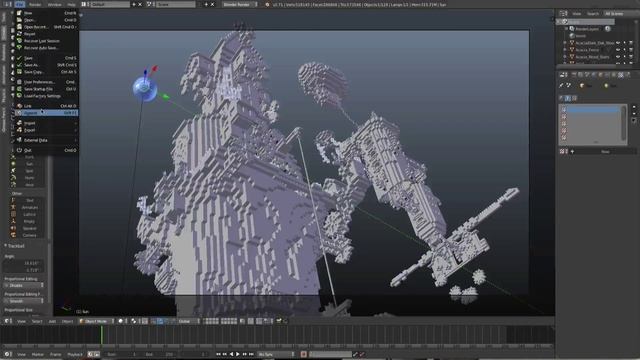Screen dimensions: 640x360
Task: Choose Save As... from File menu
Action: click(46, 65)
